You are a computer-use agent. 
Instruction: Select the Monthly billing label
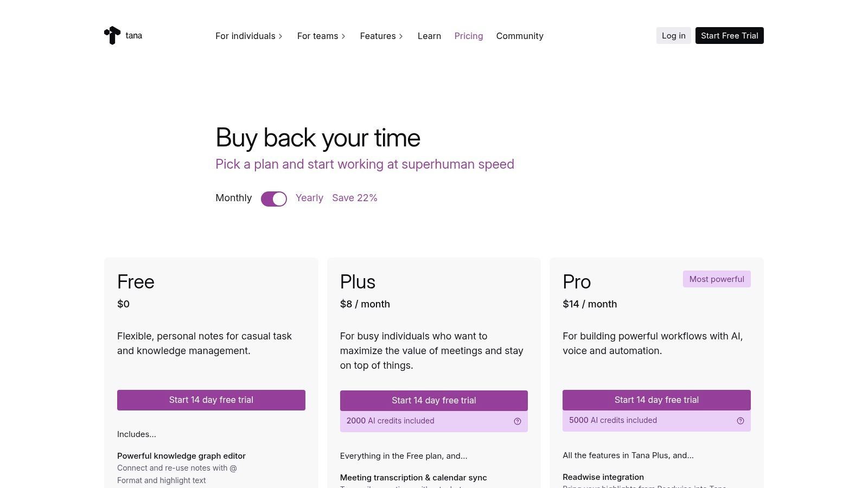(234, 198)
